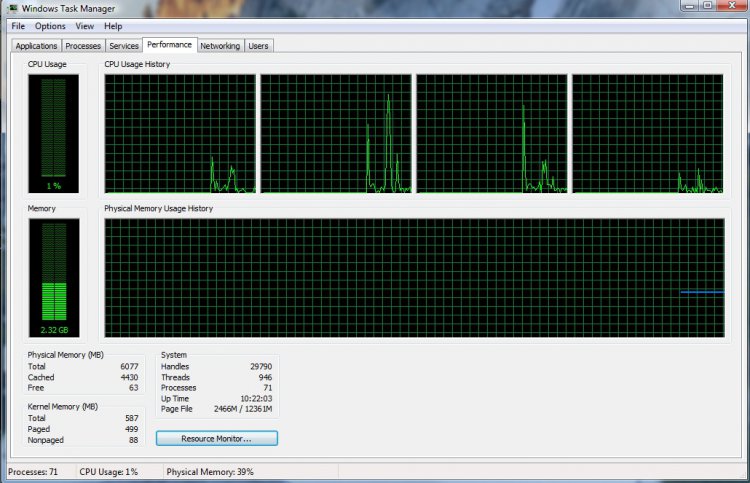This screenshot has width=750, height=483.
Task: Click the Kernel Memory (MB) group heading
Action: coord(63,406)
